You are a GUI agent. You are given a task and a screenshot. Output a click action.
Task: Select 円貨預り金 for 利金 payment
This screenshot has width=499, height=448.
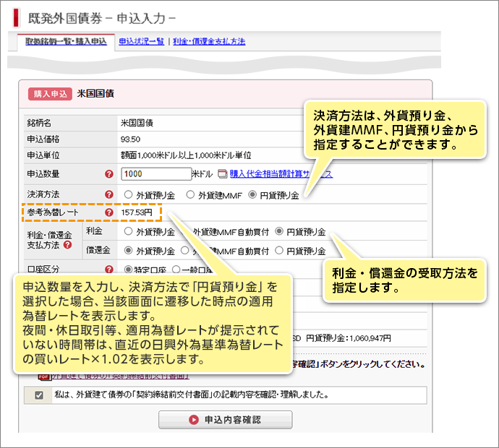[x=279, y=232]
